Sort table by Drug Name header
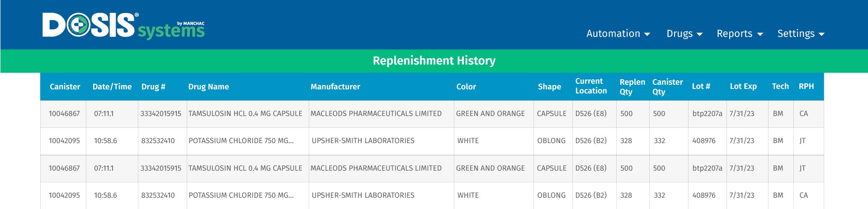This screenshot has width=868, height=209. pos(208,87)
